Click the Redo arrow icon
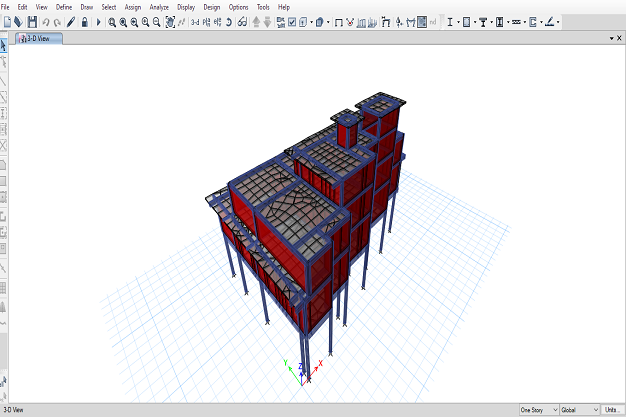This screenshot has width=626, height=417. coord(57,22)
